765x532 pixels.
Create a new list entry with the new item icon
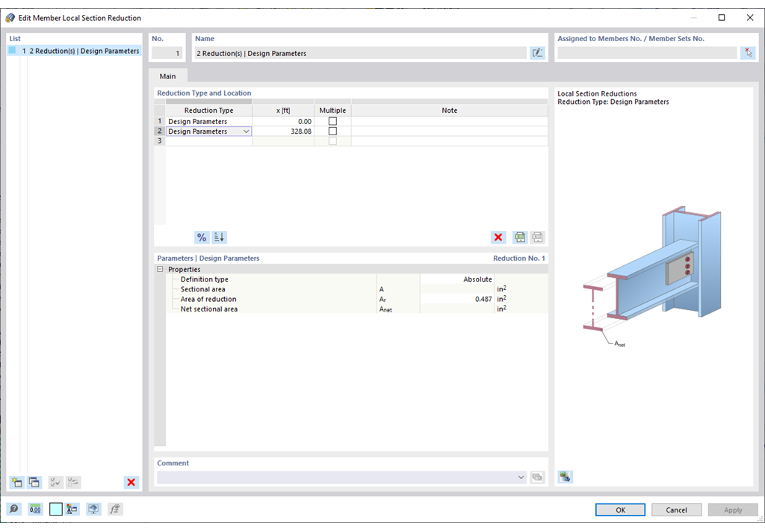point(16,482)
